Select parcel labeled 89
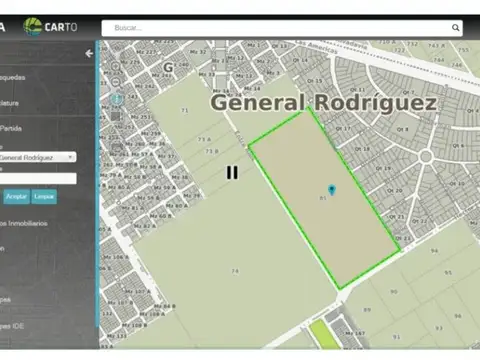The image size is (480, 360). (367, 310)
